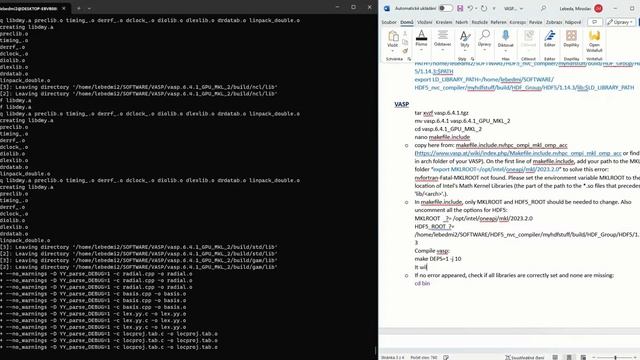The image size is (640, 360).
Task: Switch to Web Layout view icon
Action: pos(583,358)
